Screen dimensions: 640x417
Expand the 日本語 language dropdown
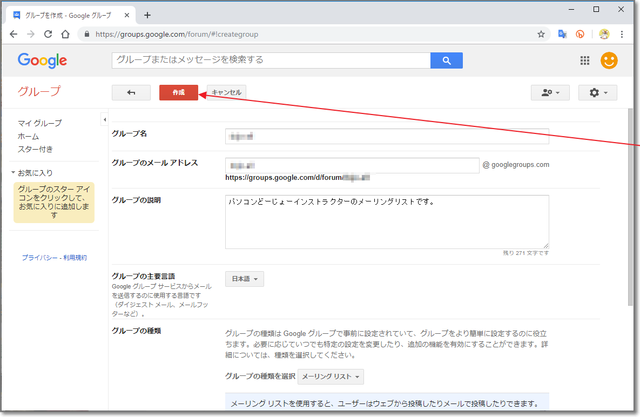(244, 279)
